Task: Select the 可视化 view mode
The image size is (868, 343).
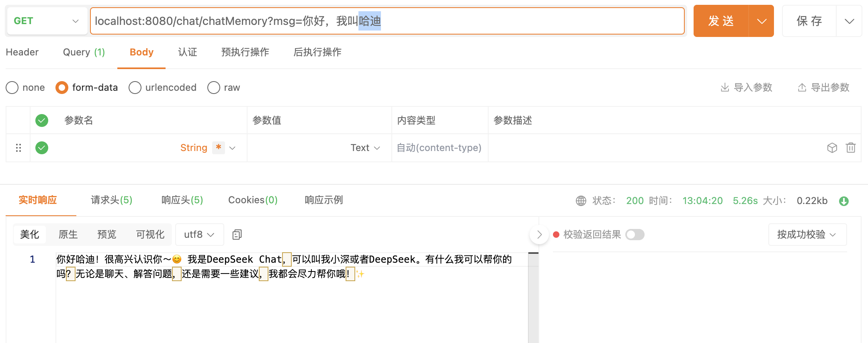Action: point(150,235)
